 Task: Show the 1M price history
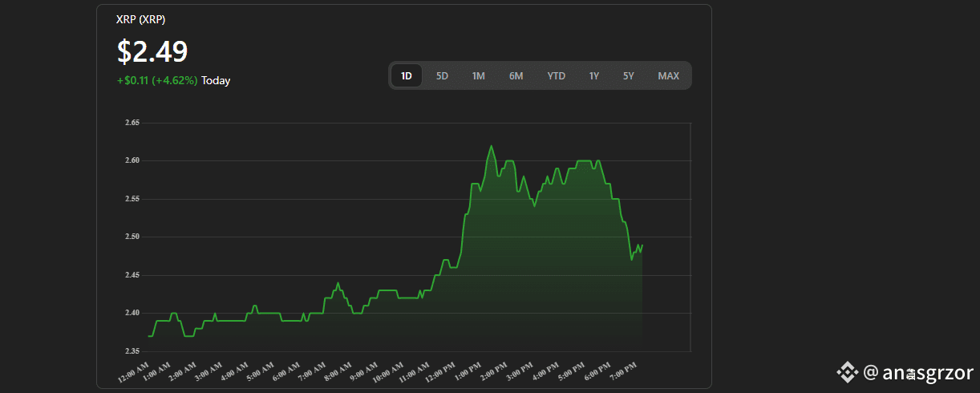point(478,76)
